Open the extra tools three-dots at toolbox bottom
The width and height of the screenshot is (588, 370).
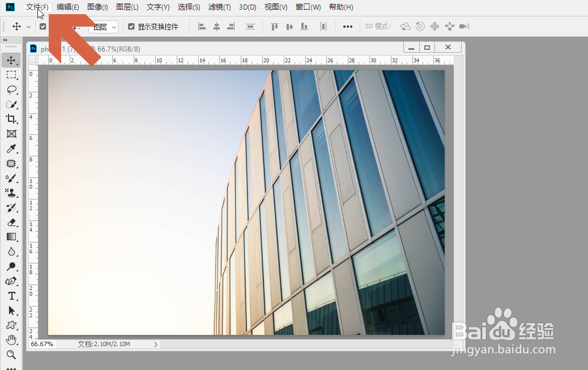(x=11, y=368)
